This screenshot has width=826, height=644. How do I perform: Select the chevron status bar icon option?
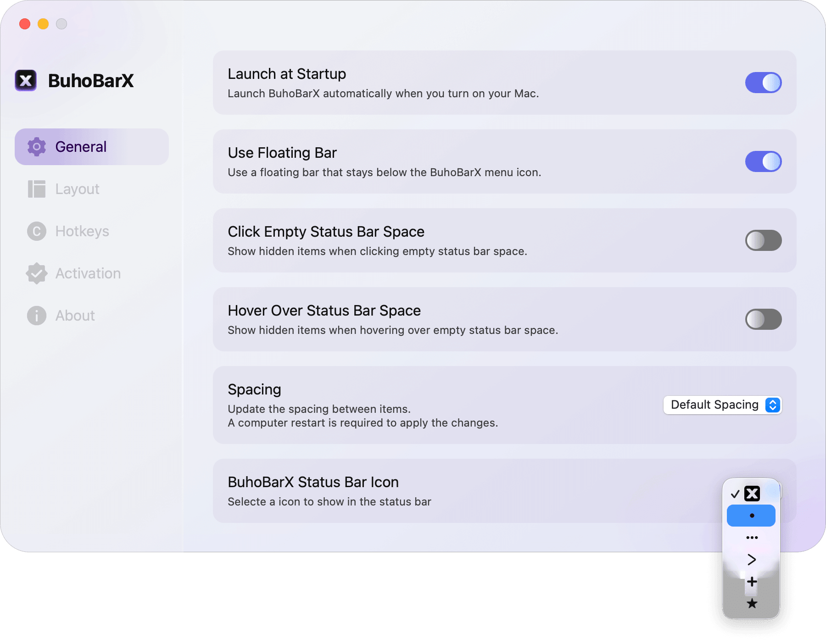tap(751, 560)
